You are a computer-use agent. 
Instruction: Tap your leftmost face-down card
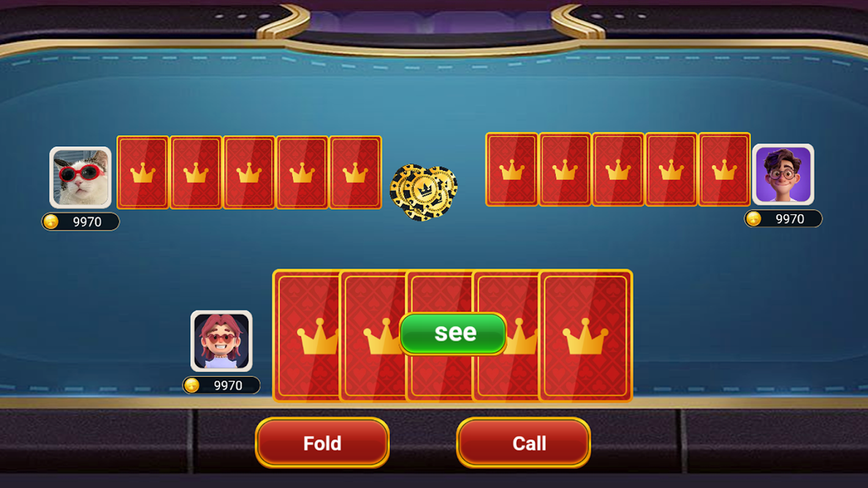click(x=306, y=335)
